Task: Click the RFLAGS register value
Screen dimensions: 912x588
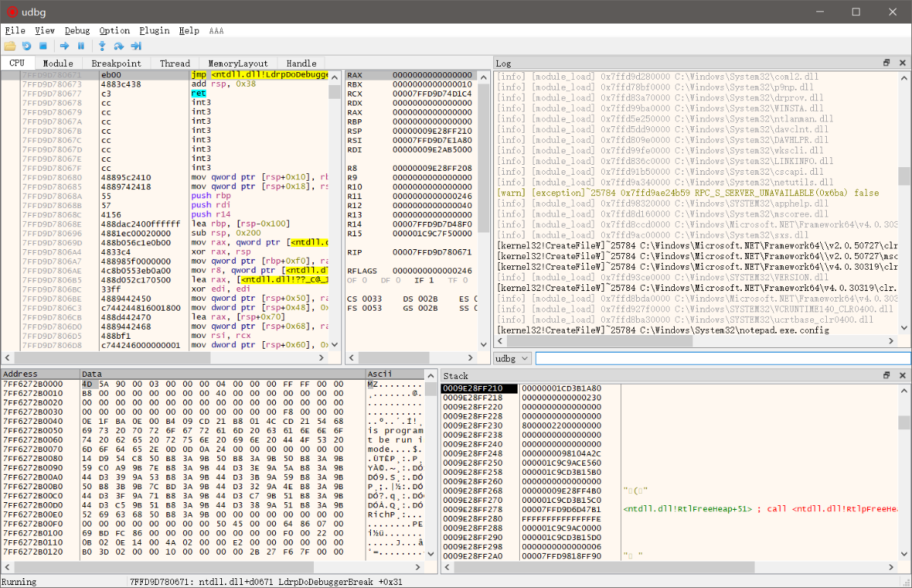Action: tap(432, 270)
